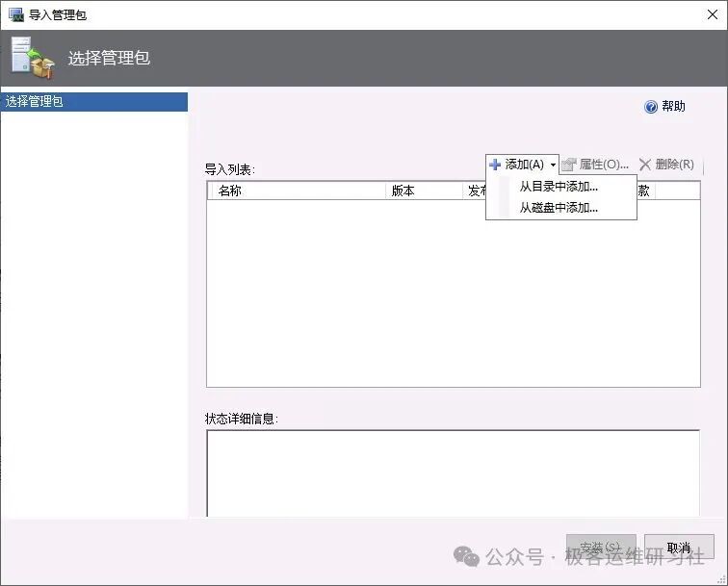Click the 属性(O)... properties button
The width and height of the screenshot is (728, 586).
click(595, 165)
